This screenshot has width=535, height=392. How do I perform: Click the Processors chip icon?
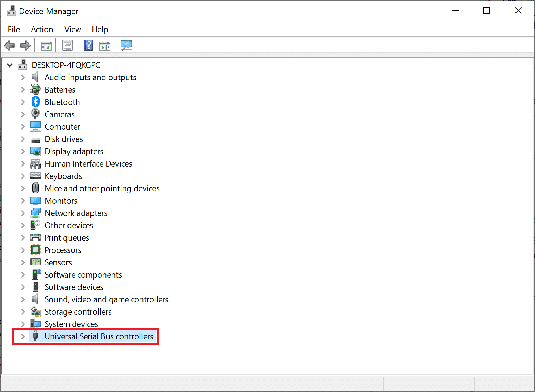coord(36,250)
